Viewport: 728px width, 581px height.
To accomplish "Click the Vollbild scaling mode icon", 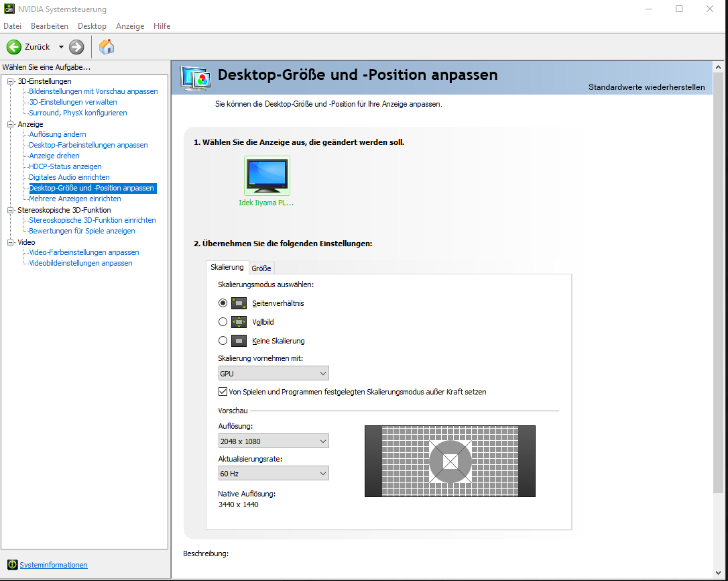I will (x=239, y=322).
